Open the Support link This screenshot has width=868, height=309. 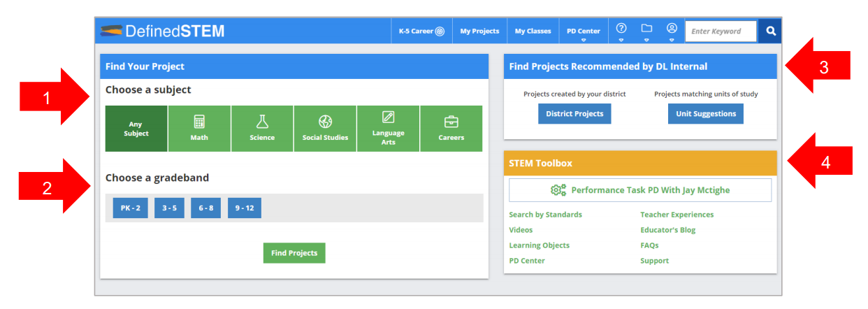[655, 261]
